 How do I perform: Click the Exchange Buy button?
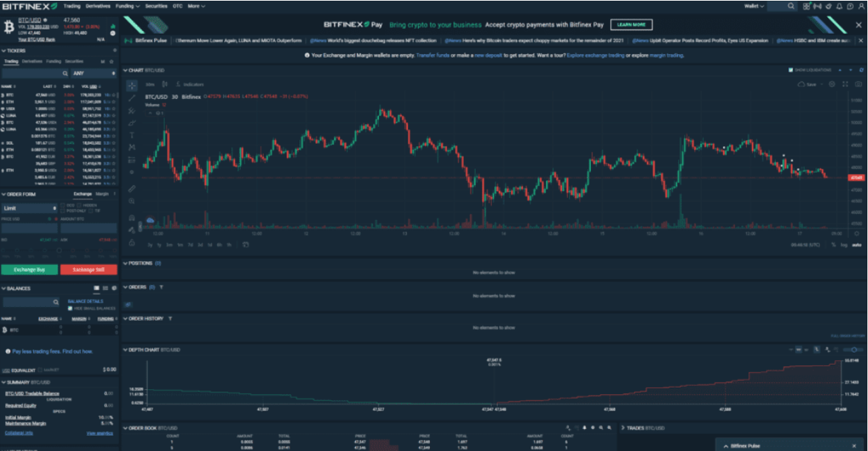[30, 269]
